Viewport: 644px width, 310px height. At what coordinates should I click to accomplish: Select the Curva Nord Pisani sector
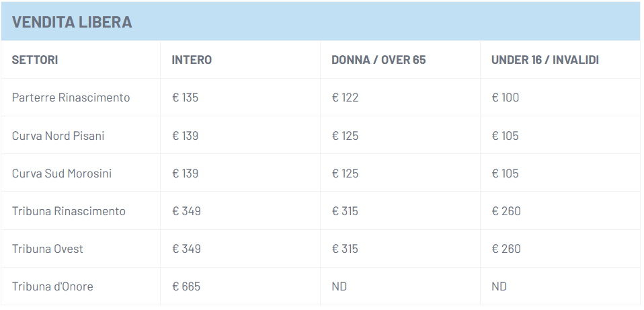[58, 136]
